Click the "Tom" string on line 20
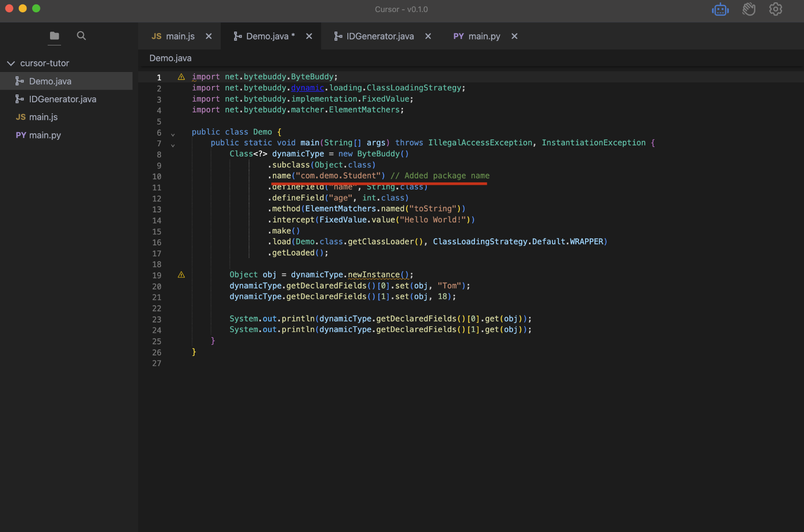 (449, 286)
